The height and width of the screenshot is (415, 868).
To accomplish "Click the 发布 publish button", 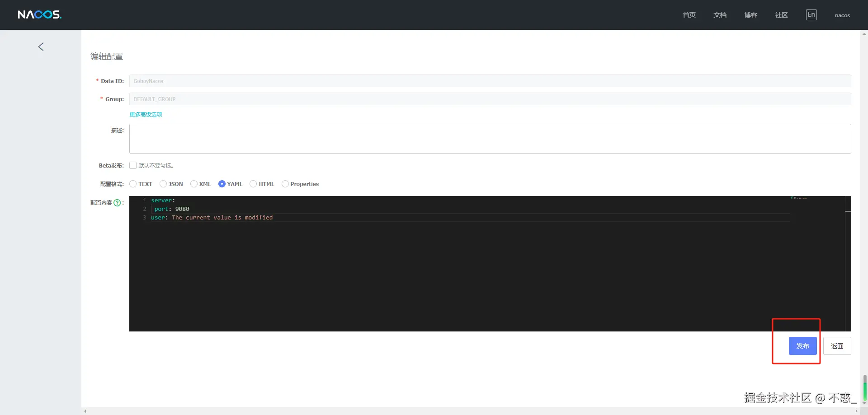I will (803, 346).
